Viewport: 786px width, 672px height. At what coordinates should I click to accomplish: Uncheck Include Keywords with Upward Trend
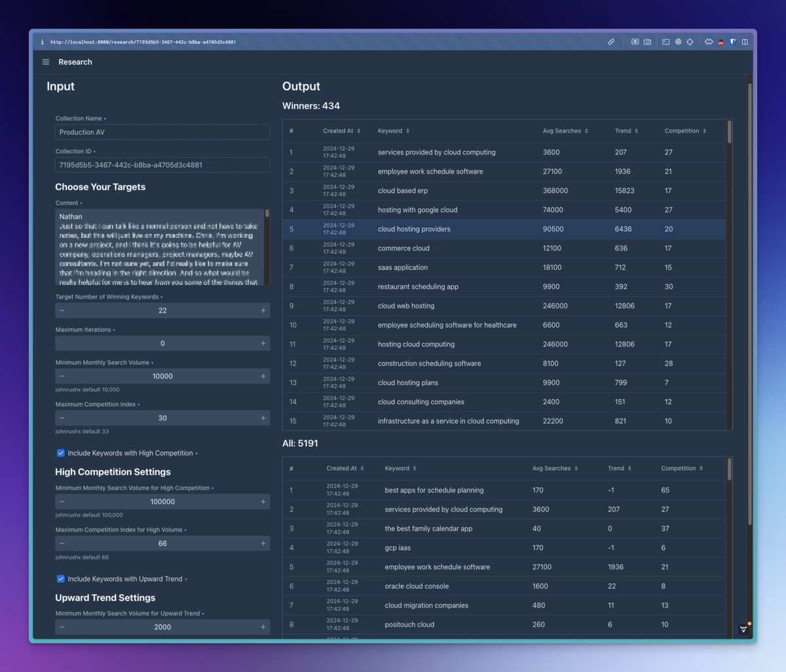coord(61,579)
